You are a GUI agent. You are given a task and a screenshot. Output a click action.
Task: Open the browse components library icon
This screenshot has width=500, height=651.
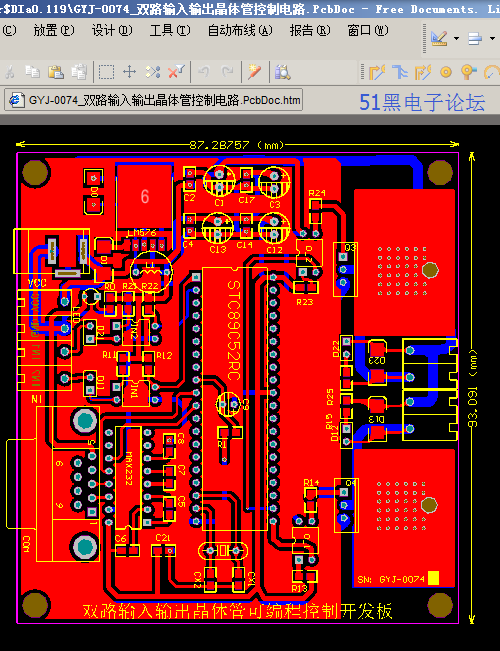pyautogui.click(x=282, y=72)
